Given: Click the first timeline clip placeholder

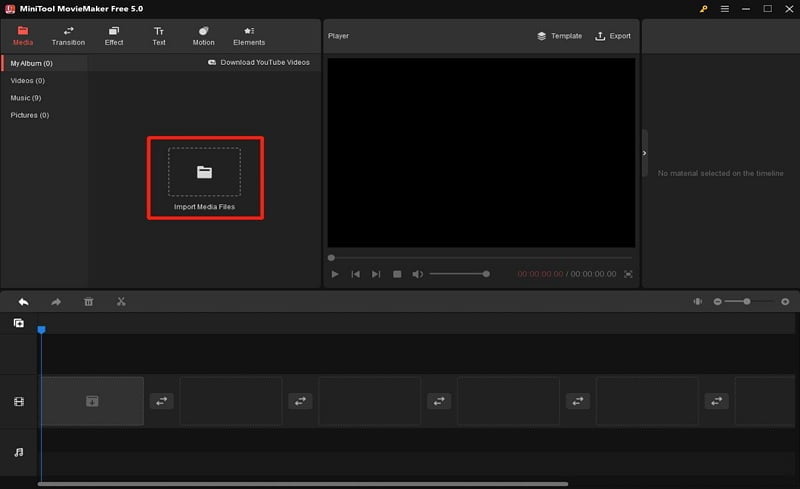Looking at the screenshot, I should 92,401.
